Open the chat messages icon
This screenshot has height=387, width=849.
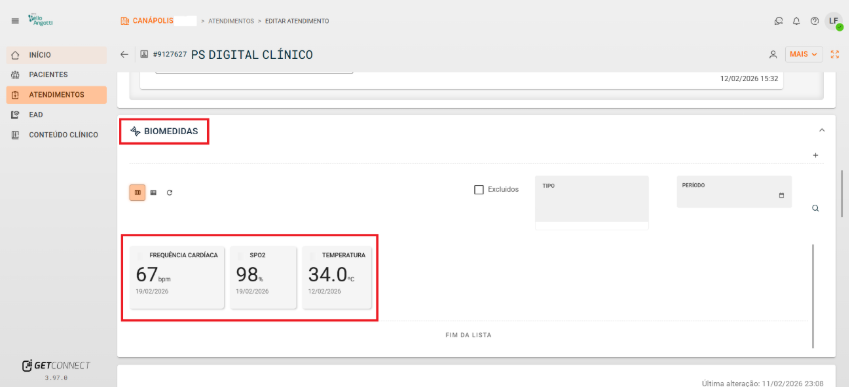click(x=779, y=21)
